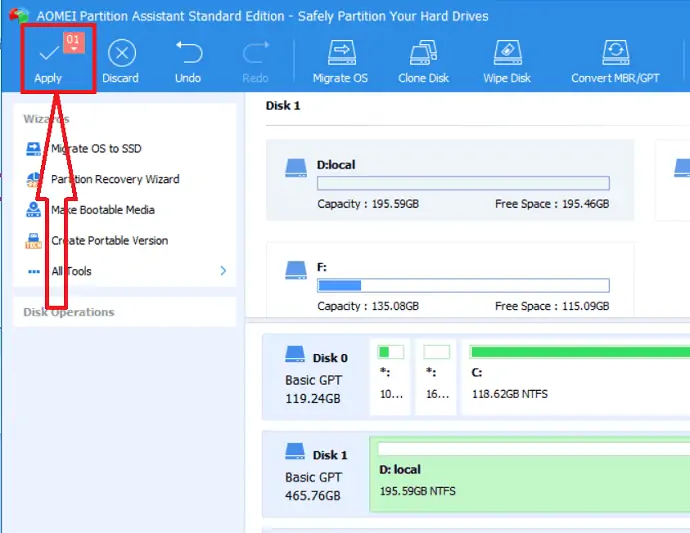
Task: Collapse the Wizards section header
Action: click(x=46, y=119)
